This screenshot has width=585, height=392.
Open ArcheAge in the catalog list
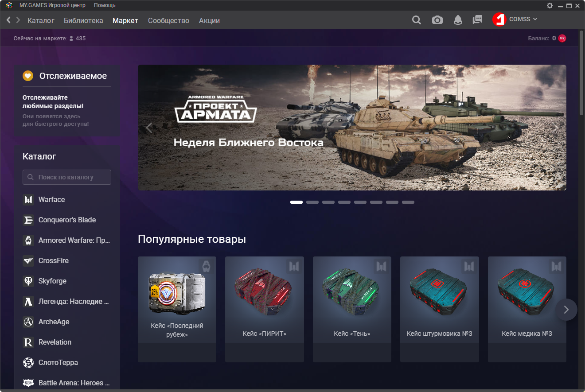click(67, 322)
